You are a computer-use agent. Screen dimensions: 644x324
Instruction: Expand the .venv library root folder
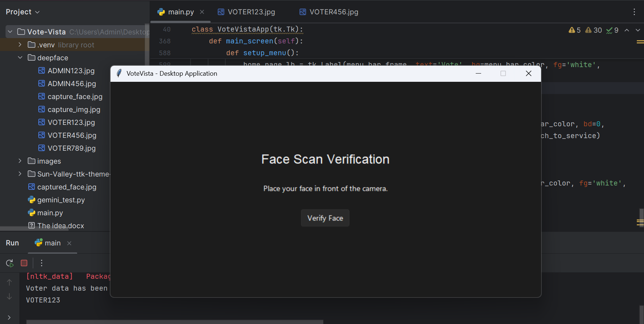(20, 45)
